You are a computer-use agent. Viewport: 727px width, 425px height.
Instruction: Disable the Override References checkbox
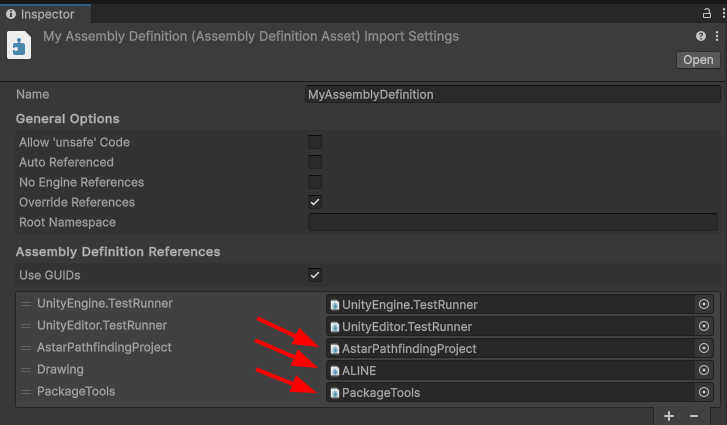[x=315, y=202]
